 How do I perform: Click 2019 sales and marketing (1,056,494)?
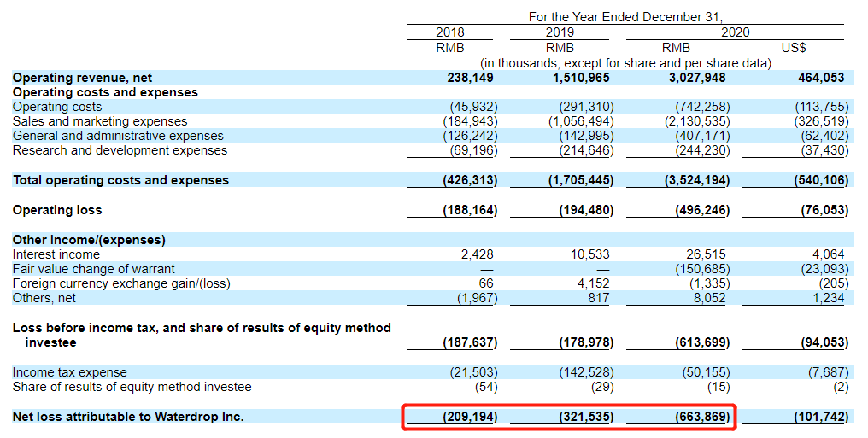click(581, 121)
